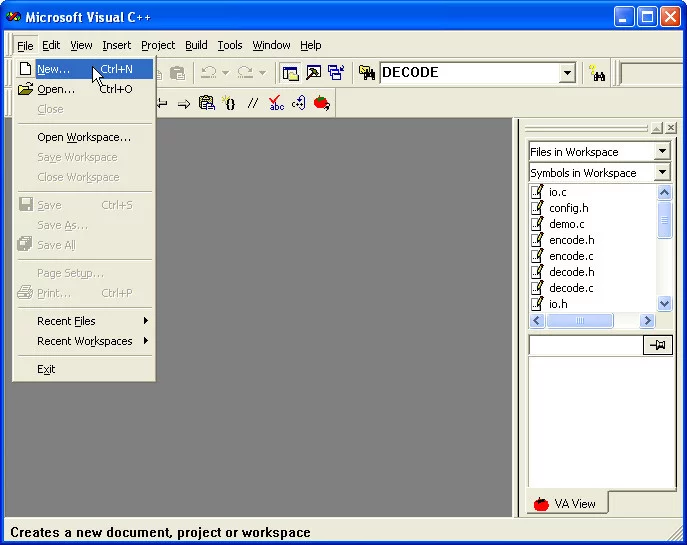Viewport: 687px width, 545px height.
Task: Click into the DECODE find text field
Action: (470, 73)
